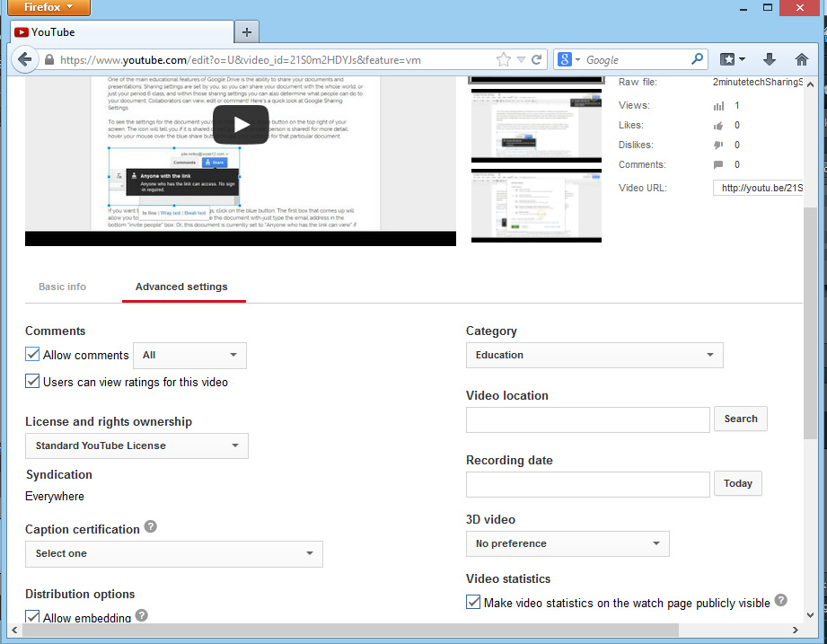This screenshot has width=827, height=644.
Task: Click the Today button
Action: point(737,483)
